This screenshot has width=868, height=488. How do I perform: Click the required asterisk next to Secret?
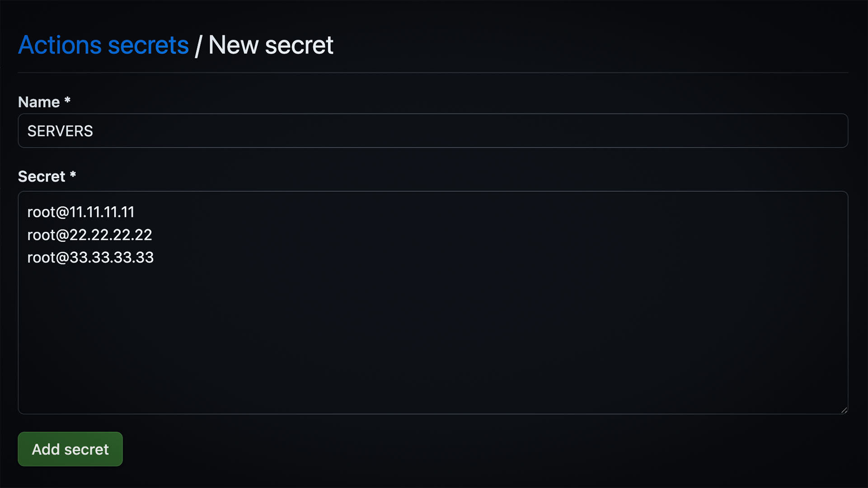click(74, 176)
